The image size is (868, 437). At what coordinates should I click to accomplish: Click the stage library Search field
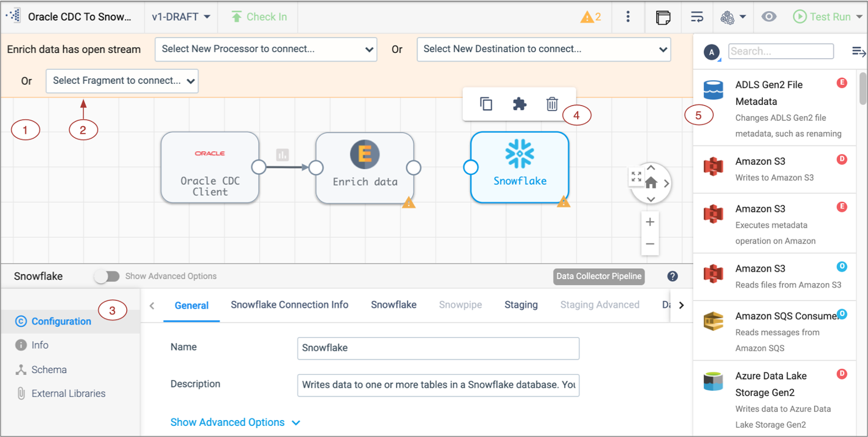tap(781, 52)
